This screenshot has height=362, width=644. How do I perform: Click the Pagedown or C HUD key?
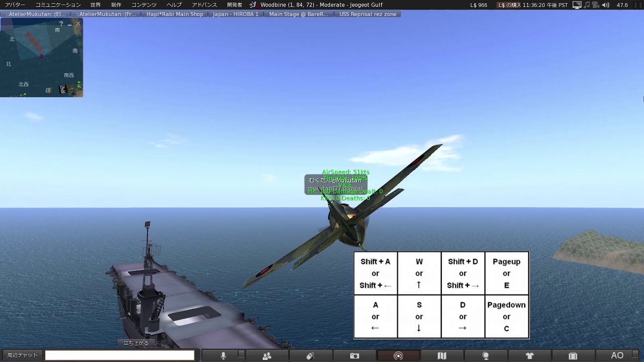tap(507, 317)
